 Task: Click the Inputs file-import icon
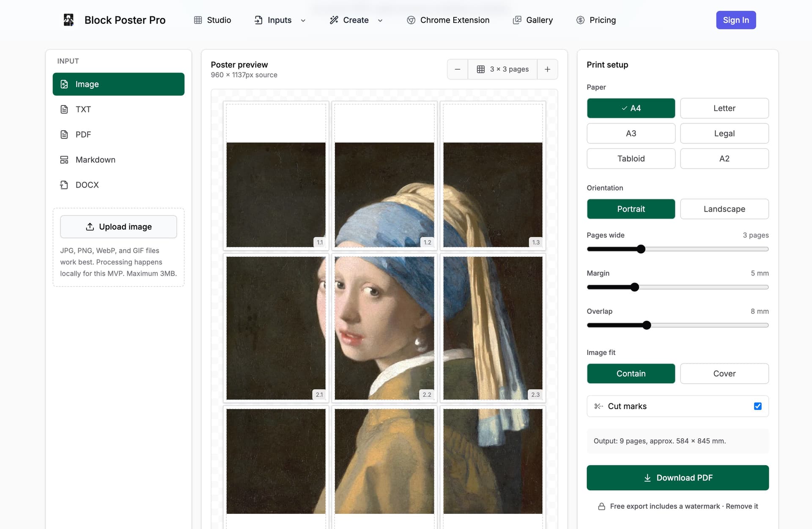pos(258,20)
